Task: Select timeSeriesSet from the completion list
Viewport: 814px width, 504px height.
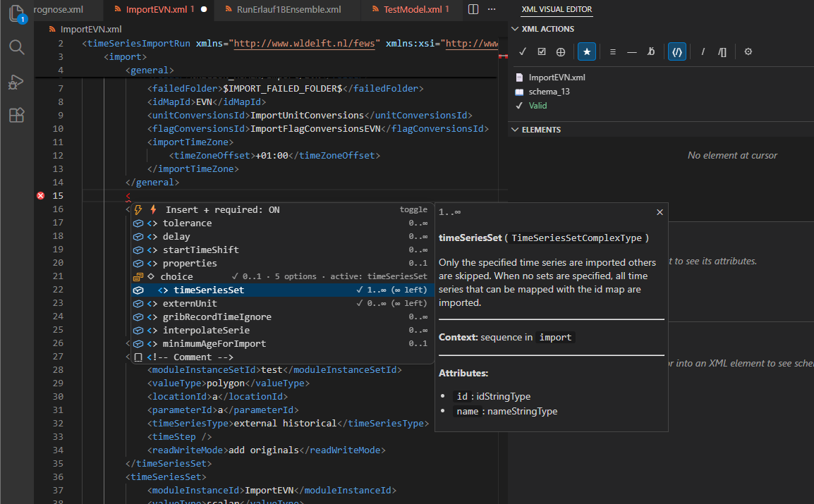Action: [x=207, y=290]
